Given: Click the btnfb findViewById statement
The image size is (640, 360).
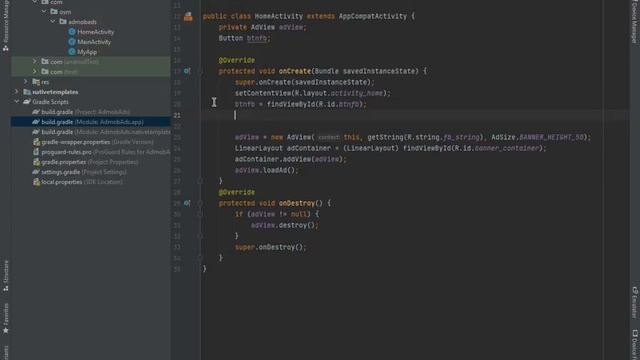Looking at the screenshot, I should tap(301, 104).
